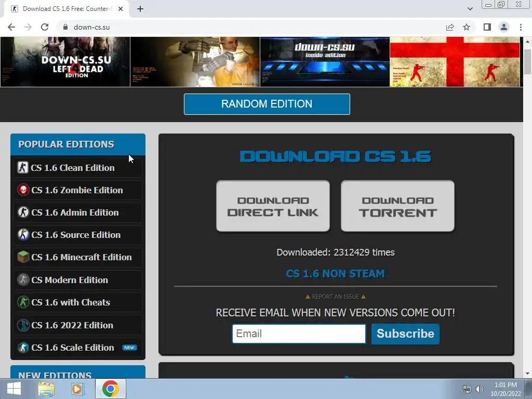This screenshot has width=532, height=399.
Task: Click the CS 1.6 Clean Edition icon
Action: coord(23,168)
